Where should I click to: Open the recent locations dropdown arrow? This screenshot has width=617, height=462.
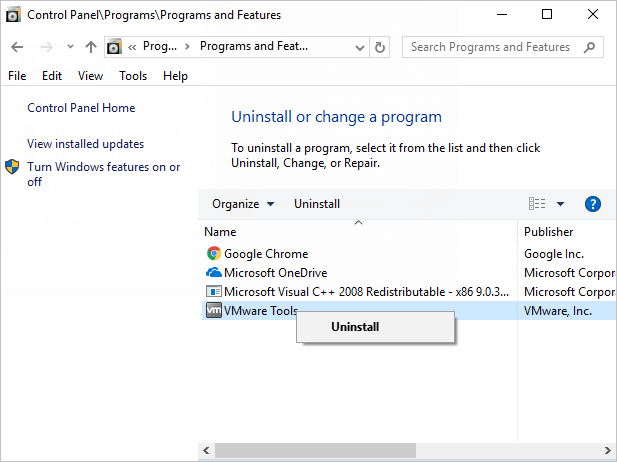pyautogui.click(x=70, y=47)
